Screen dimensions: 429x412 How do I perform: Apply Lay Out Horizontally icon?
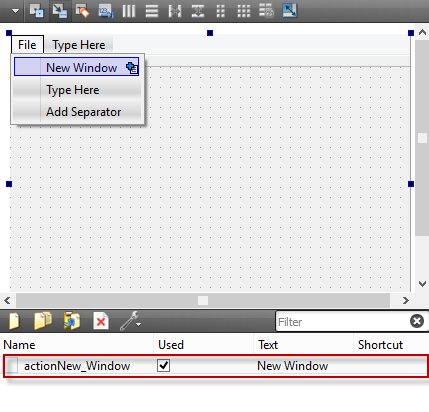pyautogui.click(x=129, y=11)
